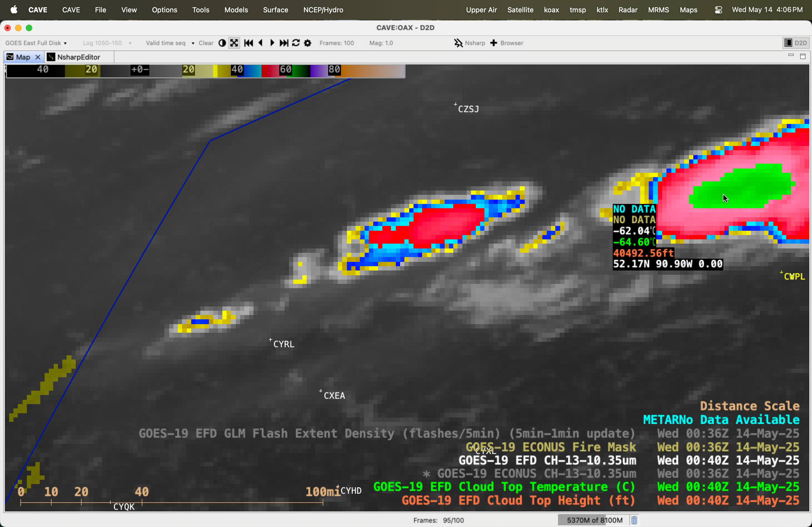Screen dimensions: 812x527
Task: Open the bold CAVE application menu
Action: 38,10
